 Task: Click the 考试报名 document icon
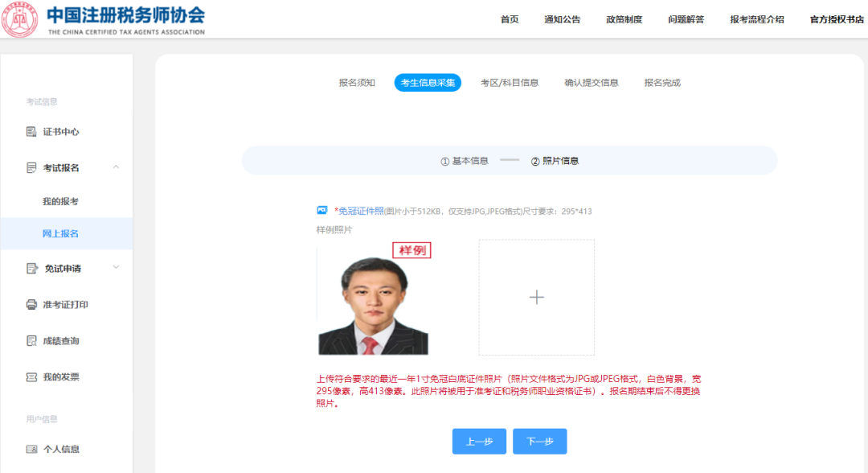(x=31, y=167)
